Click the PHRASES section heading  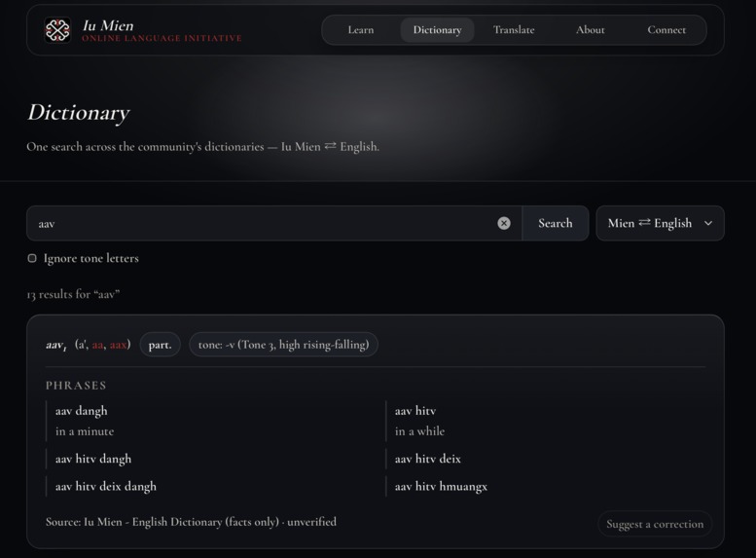coord(76,386)
